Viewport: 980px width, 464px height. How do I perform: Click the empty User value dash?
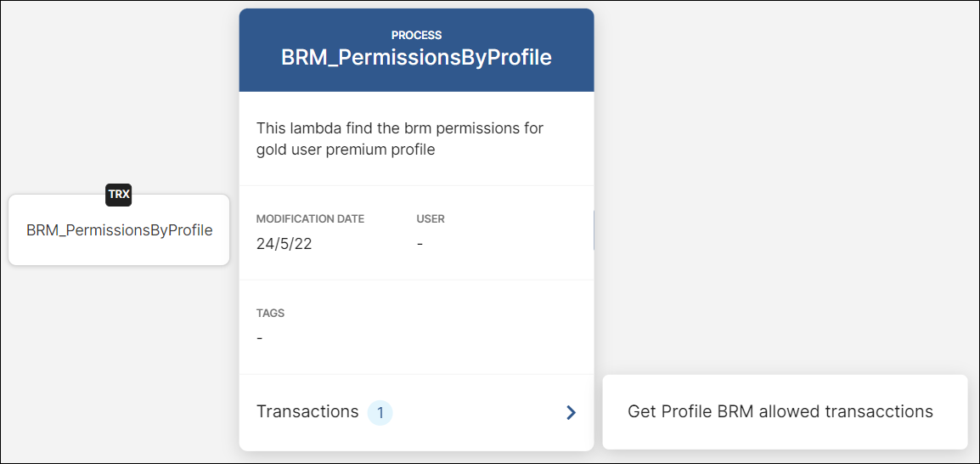[420, 244]
